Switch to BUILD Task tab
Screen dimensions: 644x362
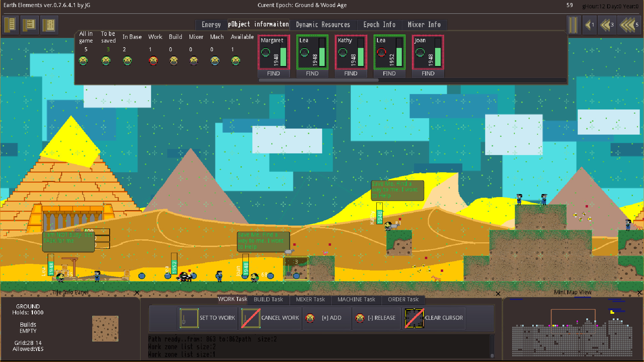[268, 299]
